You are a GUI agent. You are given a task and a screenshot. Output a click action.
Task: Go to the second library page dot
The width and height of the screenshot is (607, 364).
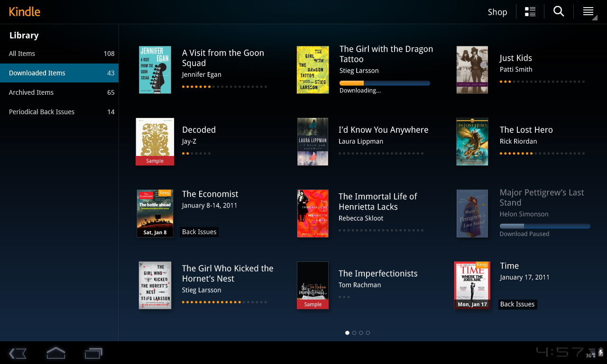point(354,333)
